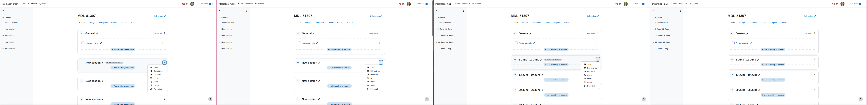Viewport: 868px width, 105px height.
Task: Rename 13 June - 19 June via pencil, fourth panel
Action: coord(759,75)
